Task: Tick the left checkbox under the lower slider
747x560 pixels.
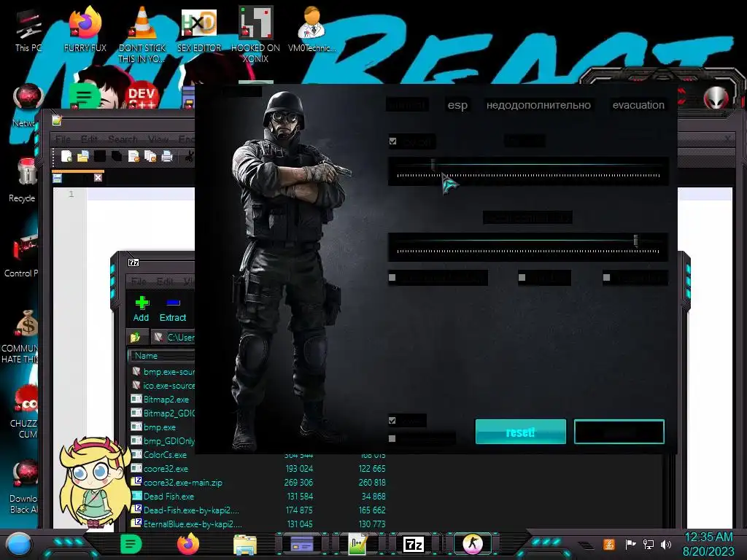Action: pos(392,278)
